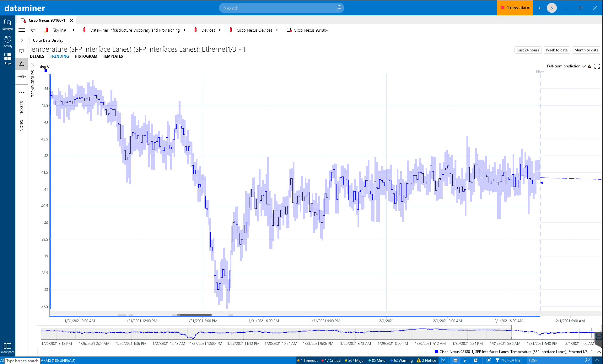The height and width of the screenshot is (364, 603).
Task: Toggle full screen trend graph icon
Action: point(597,66)
